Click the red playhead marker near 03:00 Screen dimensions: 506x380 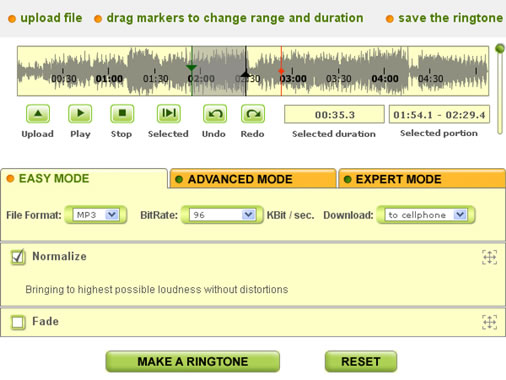[281, 71]
